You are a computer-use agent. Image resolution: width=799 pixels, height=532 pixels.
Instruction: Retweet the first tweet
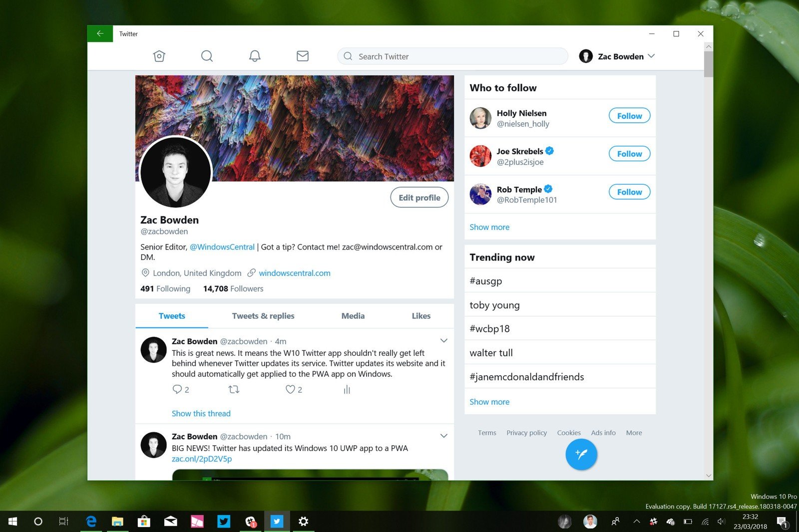(x=234, y=389)
